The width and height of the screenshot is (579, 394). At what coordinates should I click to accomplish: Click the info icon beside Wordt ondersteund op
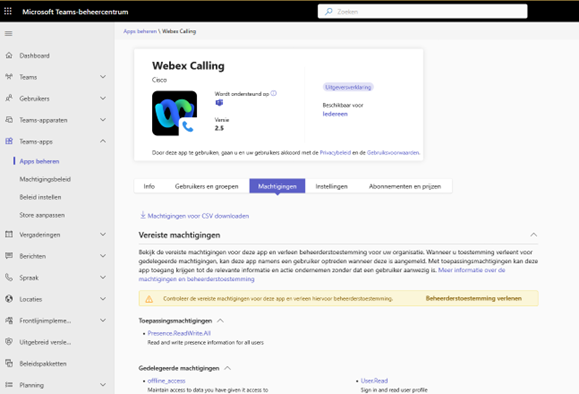point(274,93)
